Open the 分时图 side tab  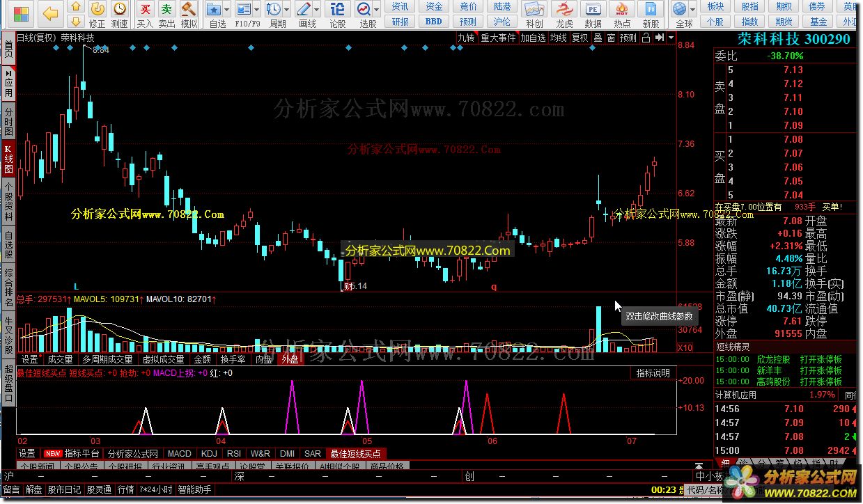click(x=8, y=120)
